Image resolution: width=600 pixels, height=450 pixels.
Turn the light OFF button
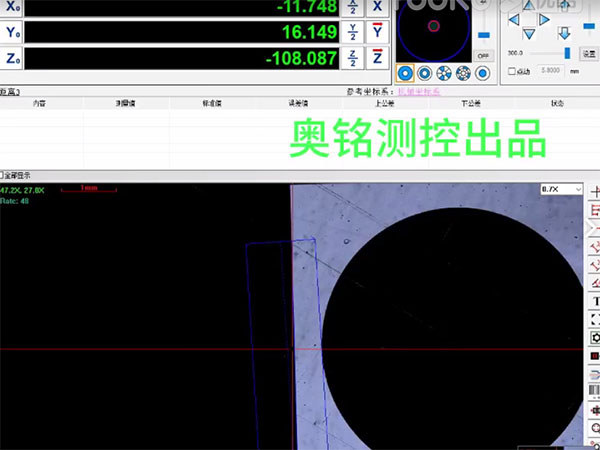(483, 56)
